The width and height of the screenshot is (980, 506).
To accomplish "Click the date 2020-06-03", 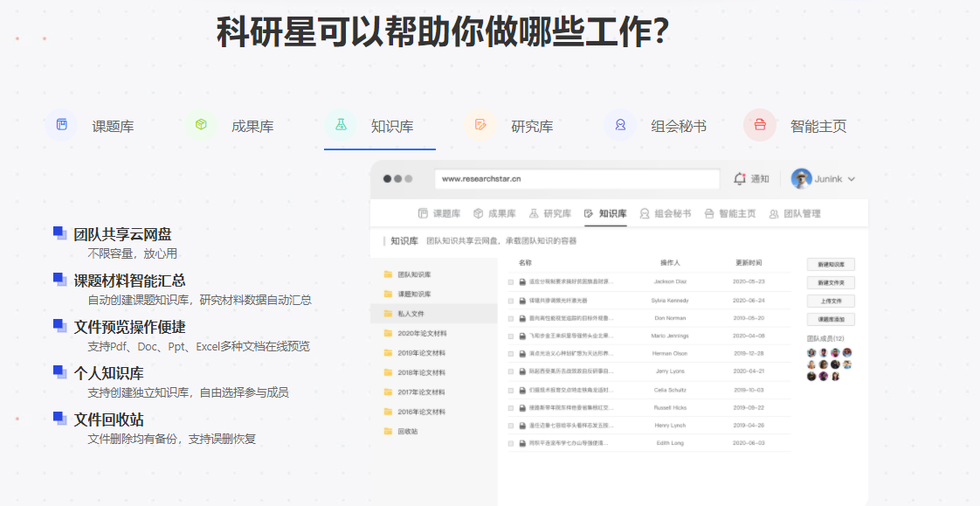I will (x=749, y=443).
